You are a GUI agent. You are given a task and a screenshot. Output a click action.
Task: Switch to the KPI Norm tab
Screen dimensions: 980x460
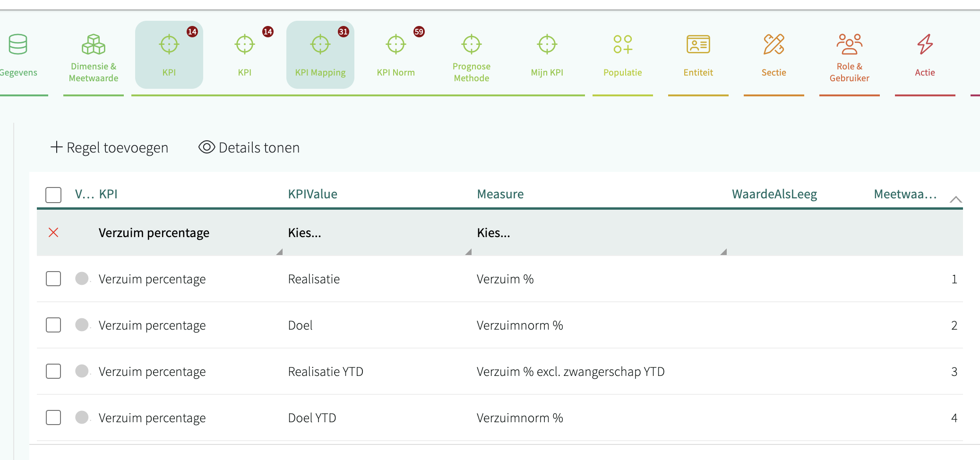pos(395,55)
